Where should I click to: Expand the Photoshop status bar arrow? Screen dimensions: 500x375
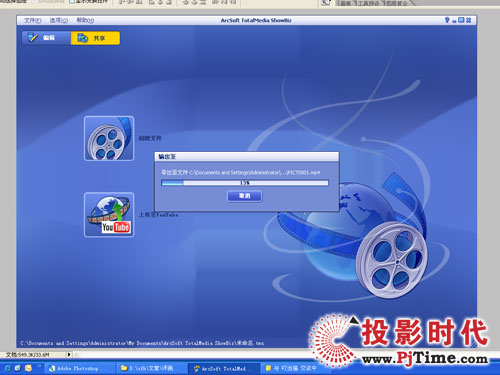(69, 354)
